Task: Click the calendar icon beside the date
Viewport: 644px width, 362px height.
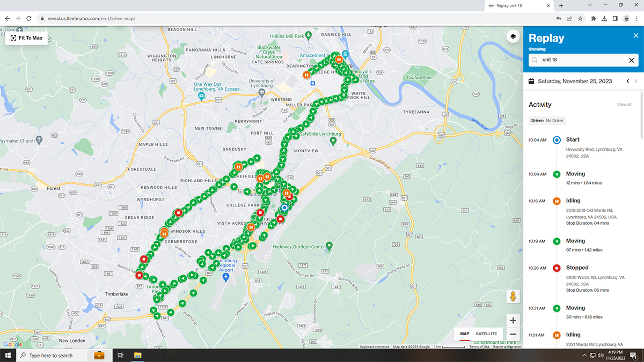Action: click(x=531, y=82)
